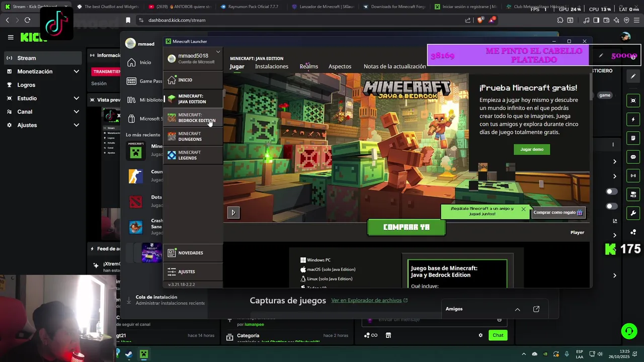This screenshot has height=362, width=644.
Task: Click the game tag chip
Action: pos(605,95)
